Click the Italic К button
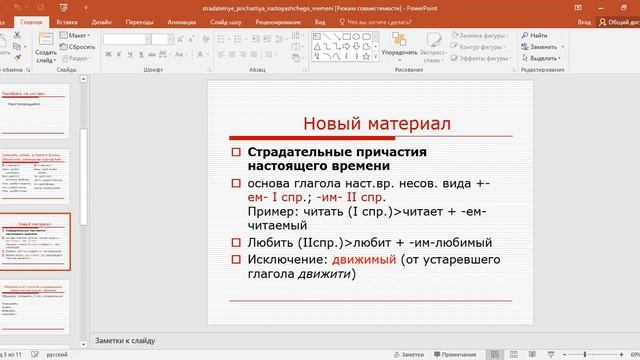The width and height of the screenshot is (640, 360). click(x=119, y=54)
